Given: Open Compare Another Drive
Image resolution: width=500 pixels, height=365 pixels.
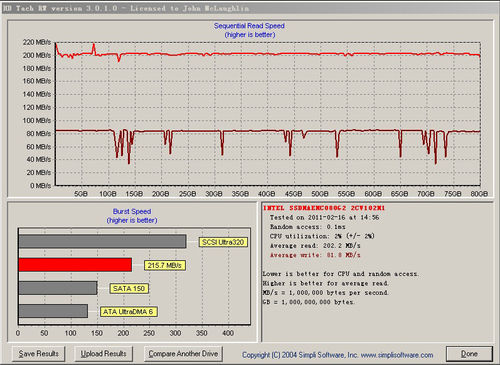Looking at the screenshot, I should click(183, 354).
